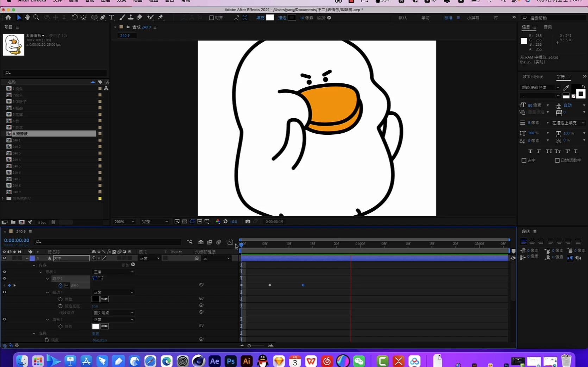Toggle the shy layers switch icon
This screenshot has height=367, width=588.
click(x=201, y=242)
